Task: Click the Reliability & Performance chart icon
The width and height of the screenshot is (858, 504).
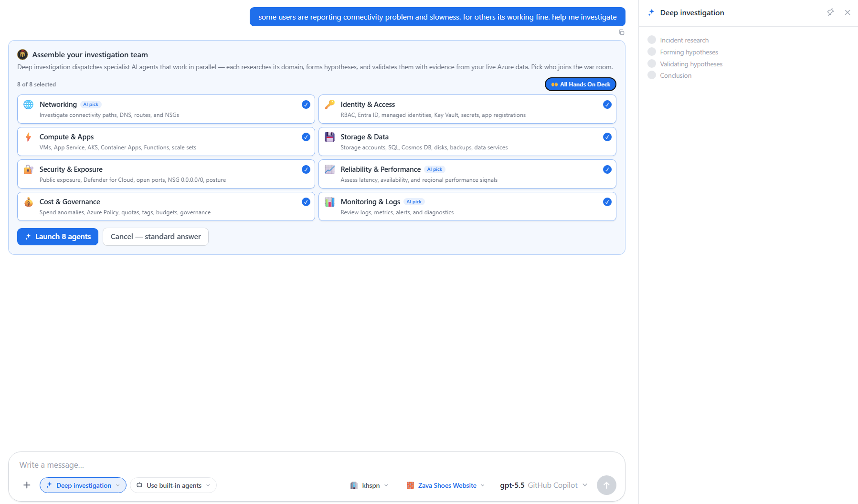Action: tap(329, 169)
